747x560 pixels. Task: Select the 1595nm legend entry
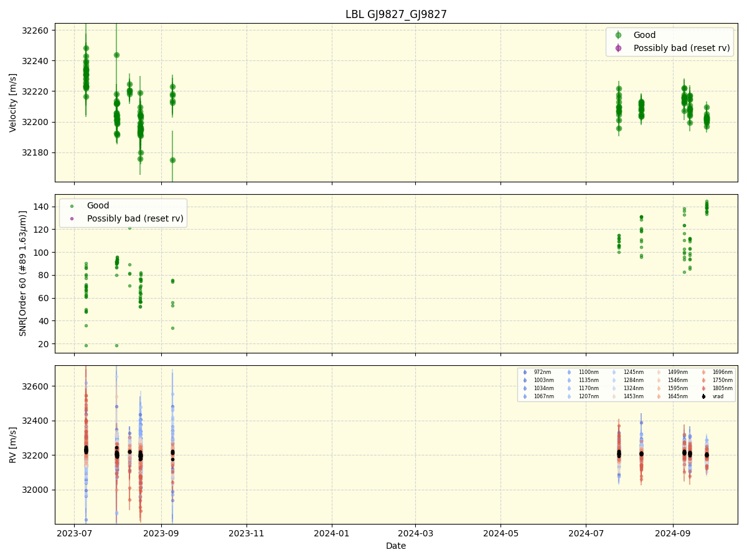678,388
